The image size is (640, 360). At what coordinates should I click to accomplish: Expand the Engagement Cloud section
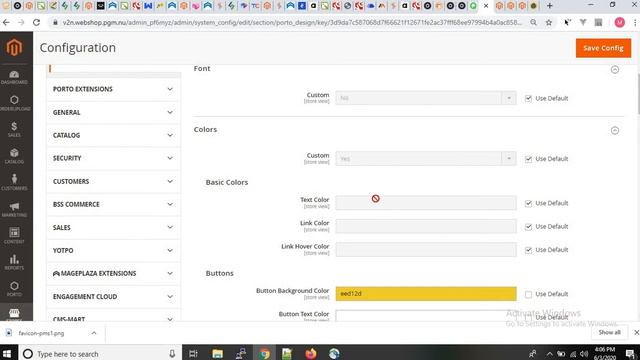pyautogui.click(x=113, y=296)
